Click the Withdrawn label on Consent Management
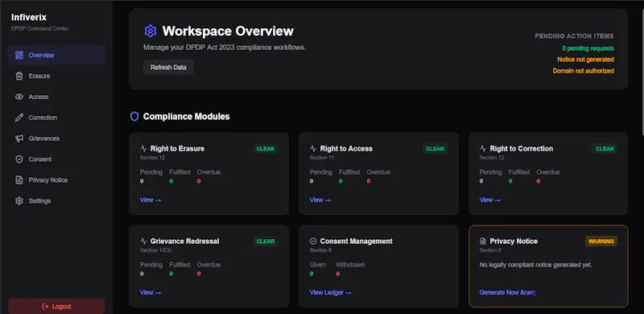 (350, 265)
